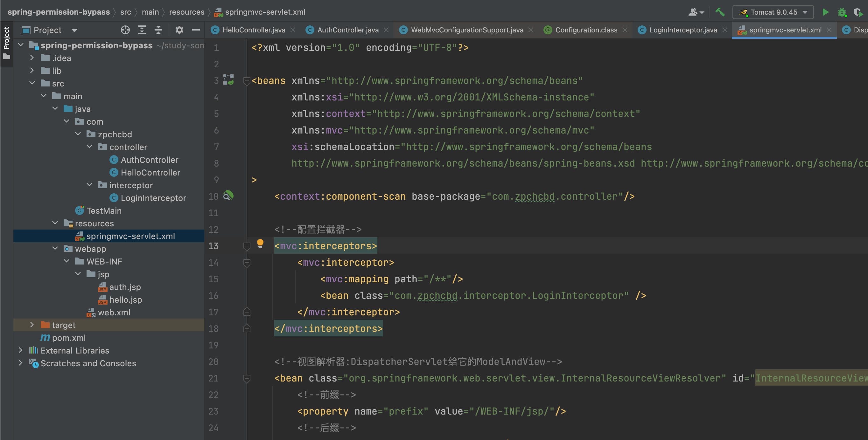
Task: Click the Spring bean gutter icon on line 10
Action: (228, 196)
